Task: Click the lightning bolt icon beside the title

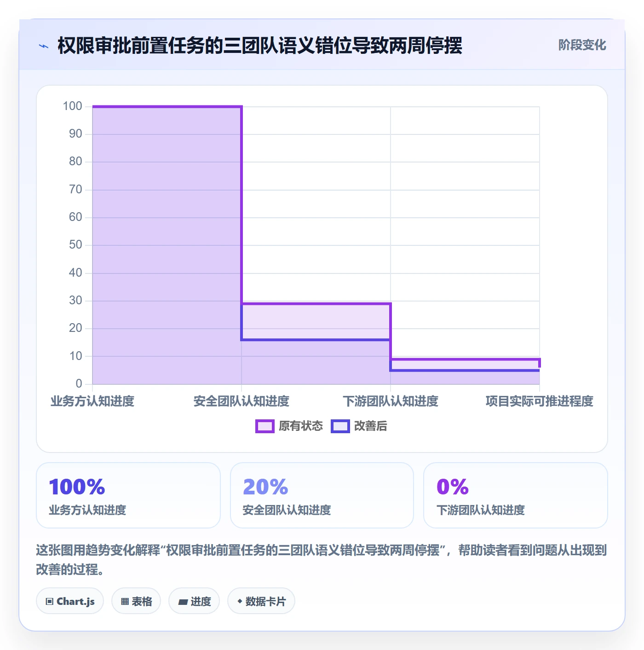Action: click(44, 46)
